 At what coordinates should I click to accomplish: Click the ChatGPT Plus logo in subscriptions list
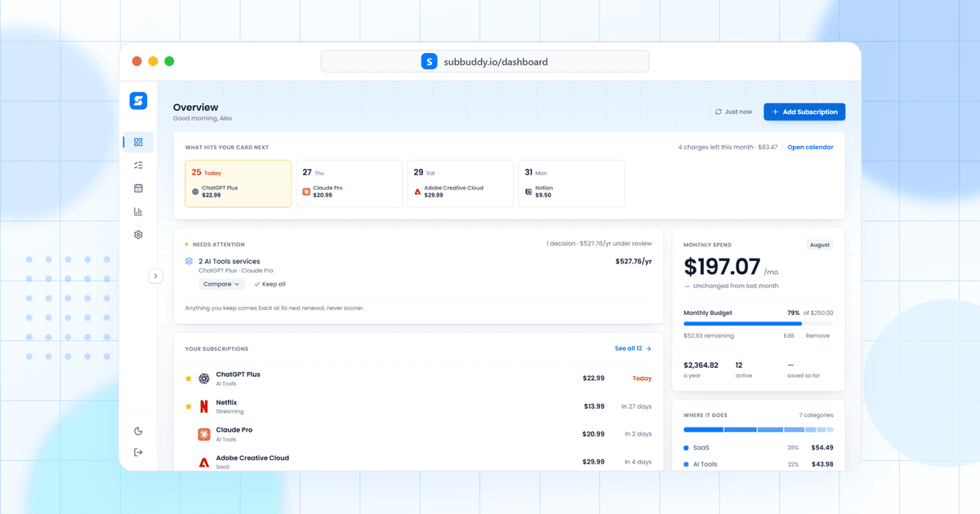[203, 379]
